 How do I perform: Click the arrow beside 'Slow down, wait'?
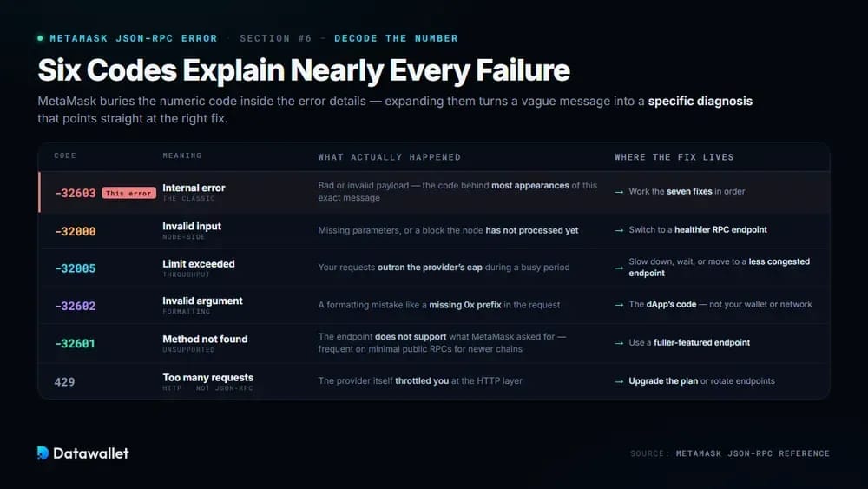coord(619,268)
